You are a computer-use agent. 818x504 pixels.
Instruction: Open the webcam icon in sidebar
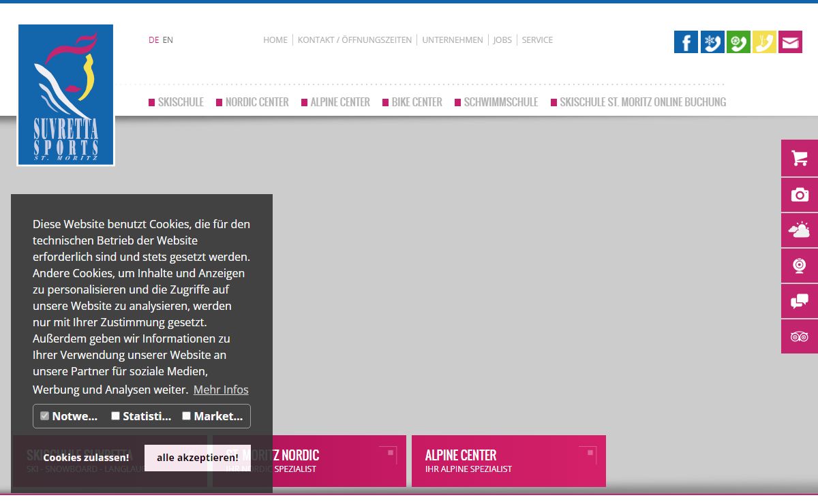pos(800,266)
